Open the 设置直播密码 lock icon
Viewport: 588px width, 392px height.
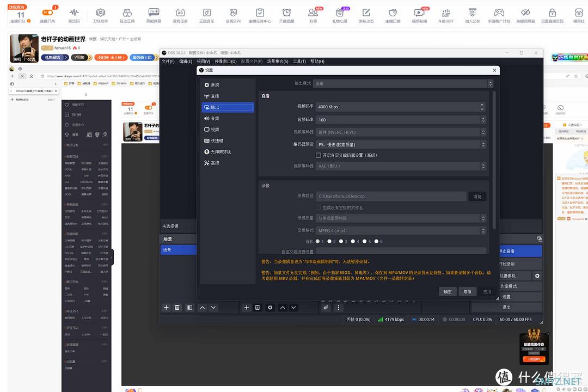tap(552, 15)
